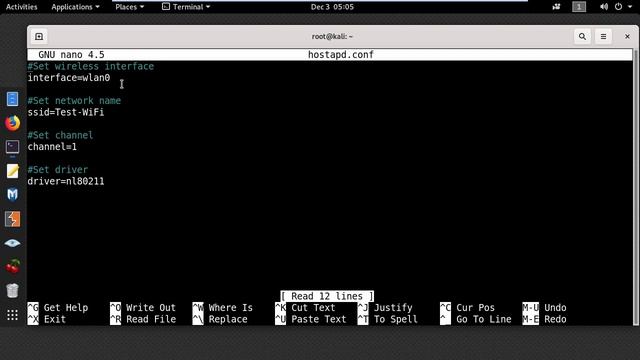This screenshot has height=360, width=640.
Task: Click the ^R Read File shortcut
Action: [143, 319]
